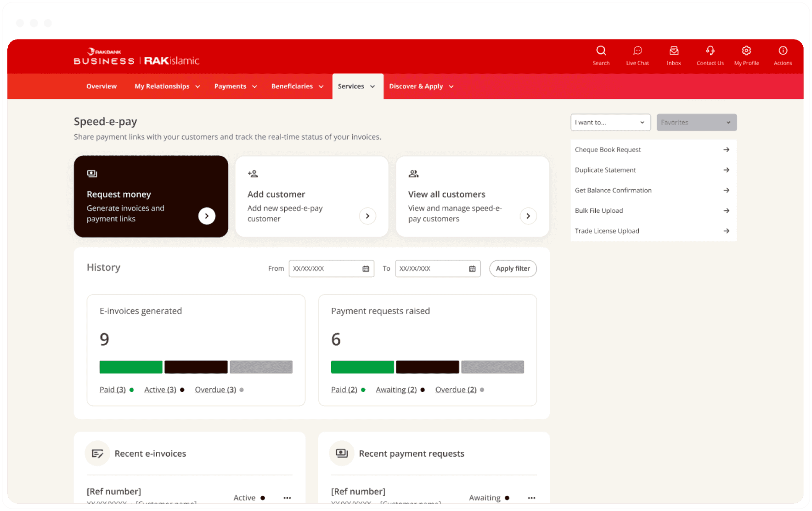The image size is (812, 511).
Task: Click the Active (3) e-invoices link
Action: [160, 390]
